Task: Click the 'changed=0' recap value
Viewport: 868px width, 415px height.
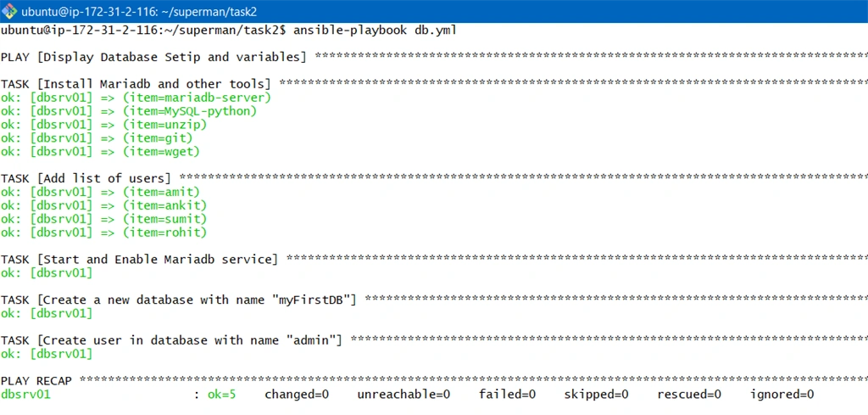Action: point(297,395)
